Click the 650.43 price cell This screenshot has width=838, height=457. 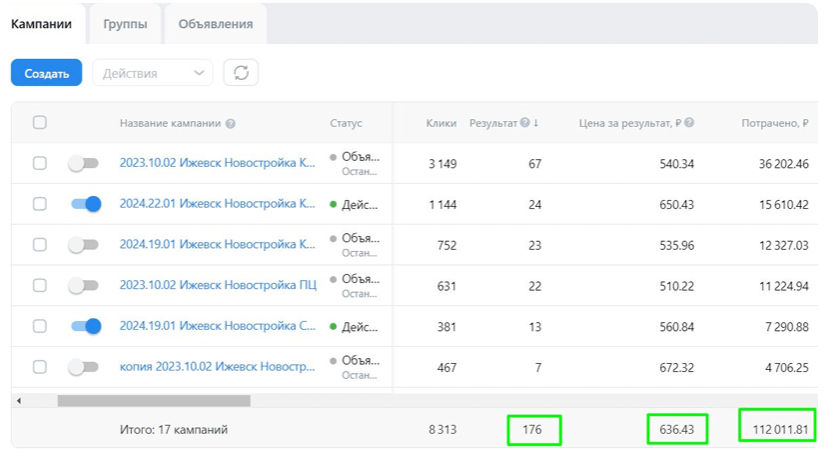point(676,205)
